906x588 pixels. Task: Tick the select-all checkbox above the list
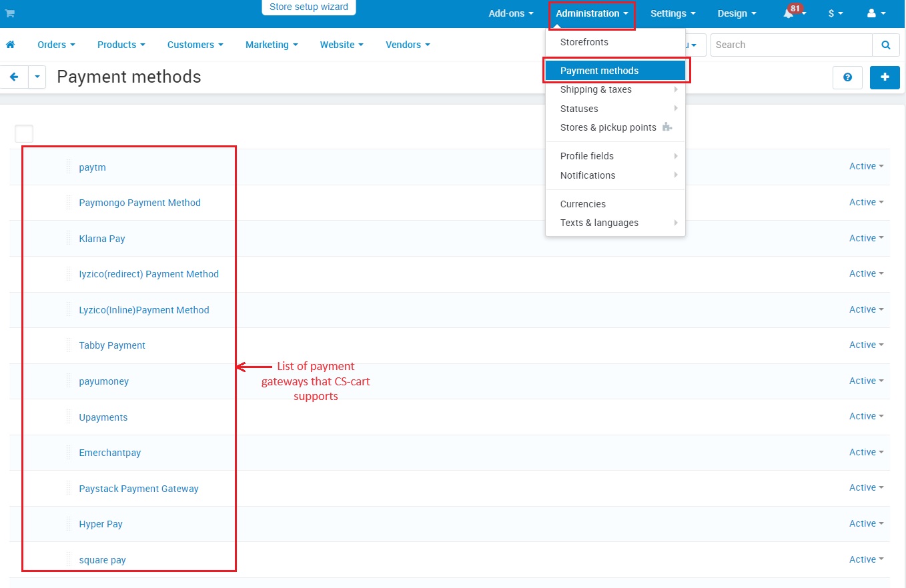[x=24, y=133]
